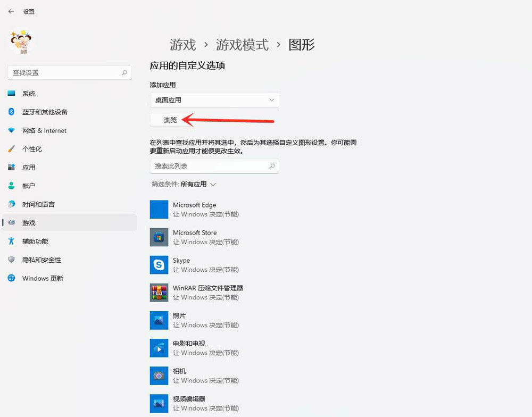Click the Microsoft Store app icon
Viewport: 532px width, 417px height.
click(159, 237)
